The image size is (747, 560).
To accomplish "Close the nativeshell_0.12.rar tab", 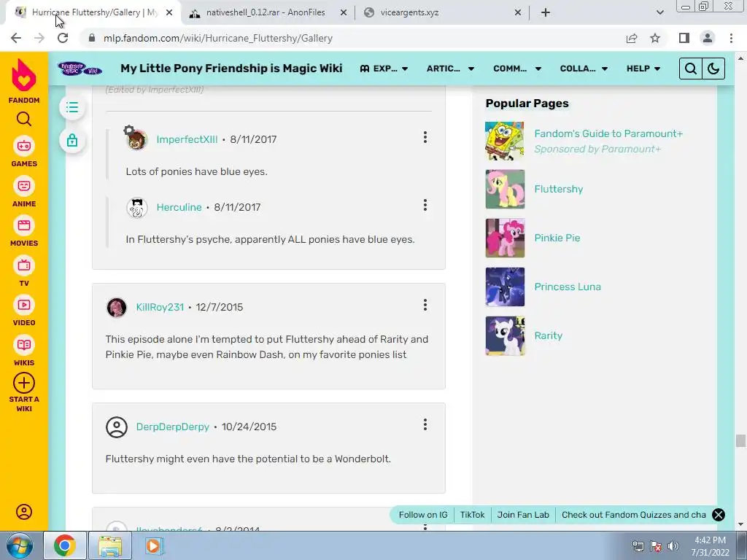I will point(344,12).
